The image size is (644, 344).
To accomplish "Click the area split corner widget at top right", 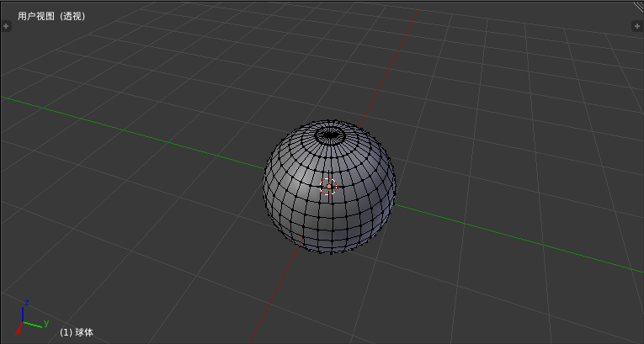I will pyautogui.click(x=639, y=6).
